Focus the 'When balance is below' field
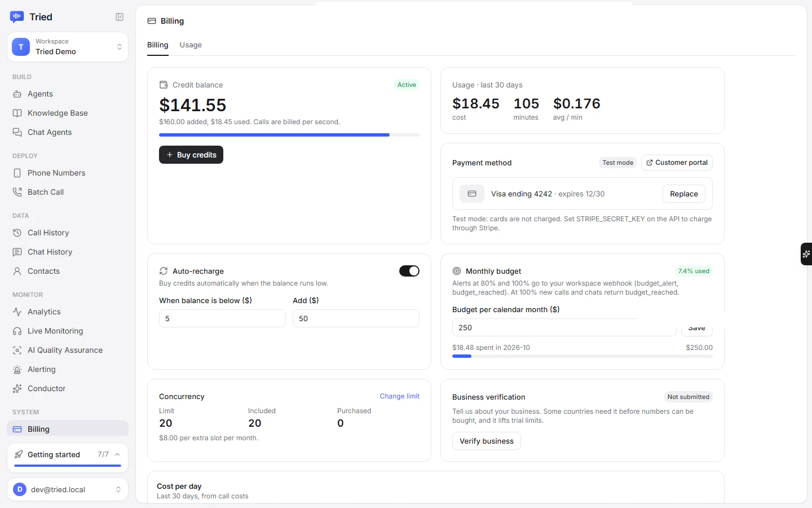Screen dimensions: 812x508 [222, 318]
